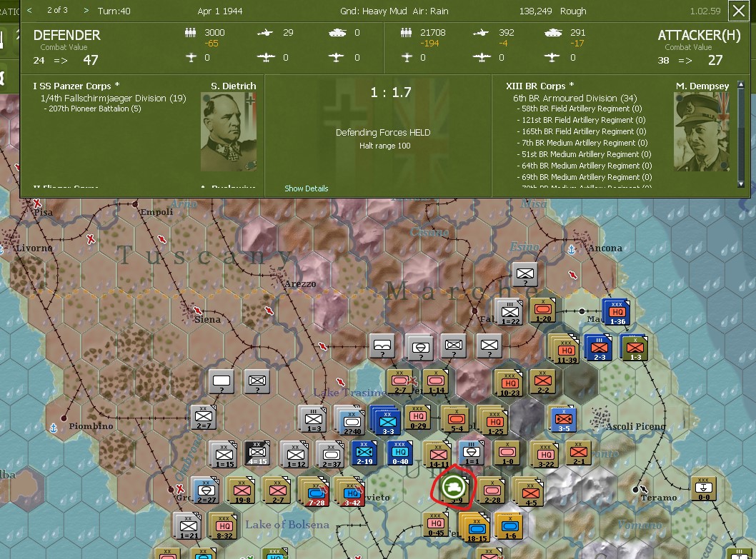Select the blue 2-19 division counter
The width and height of the screenshot is (756, 559).
pos(364,453)
